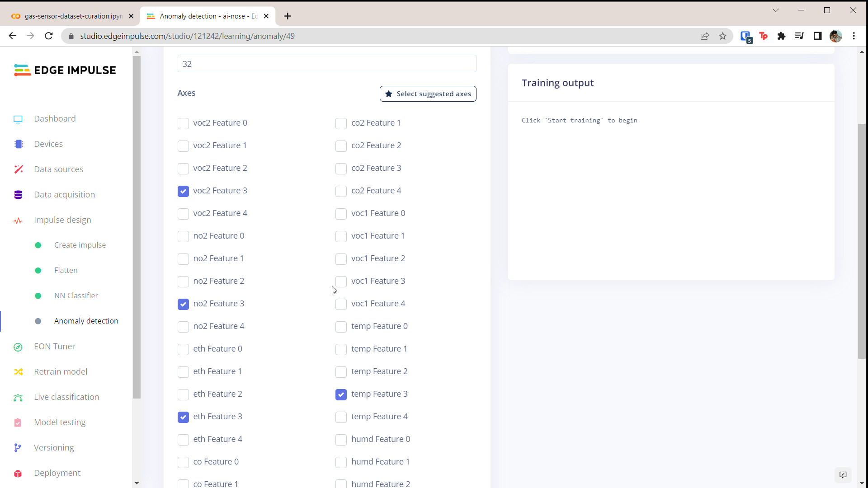868x488 pixels.
Task: Click Select suggested axes button
Action: click(x=428, y=94)
